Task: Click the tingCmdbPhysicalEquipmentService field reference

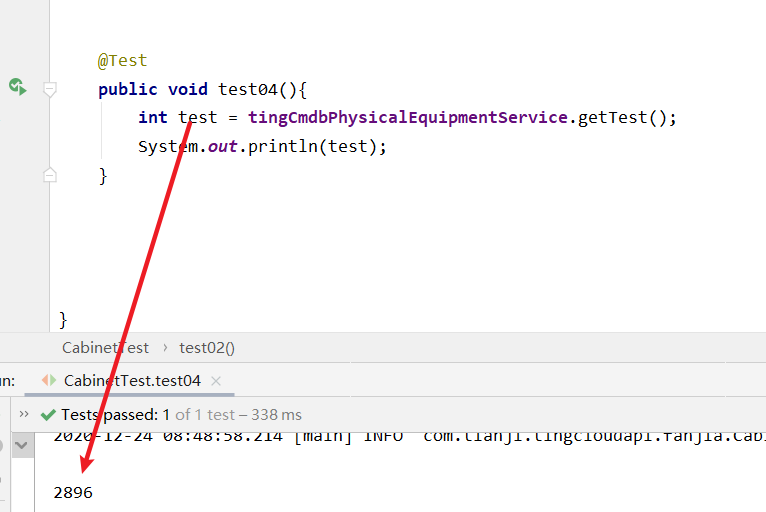Action: (x=408, y=118)
